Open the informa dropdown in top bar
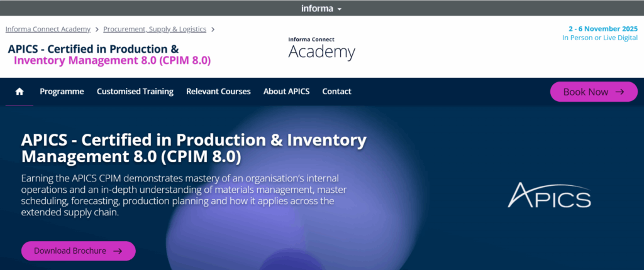The image size is (644, 270). click(321, 8)
